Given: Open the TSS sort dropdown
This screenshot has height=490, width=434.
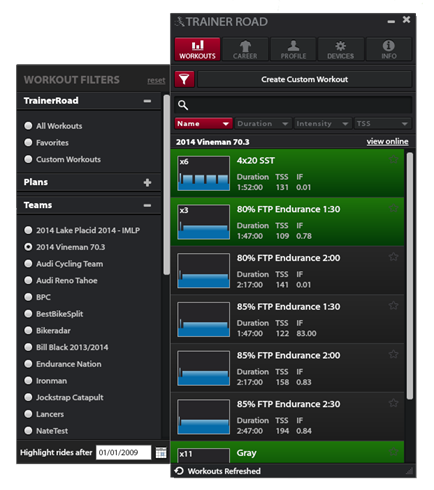Looking at the screenshot, I should pyautogui.click(x=383, y=124).
